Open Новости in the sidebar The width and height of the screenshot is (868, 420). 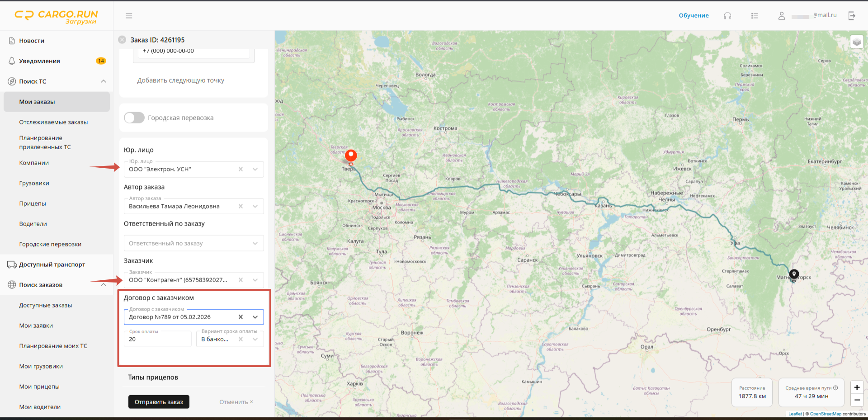tap(32, 41)
